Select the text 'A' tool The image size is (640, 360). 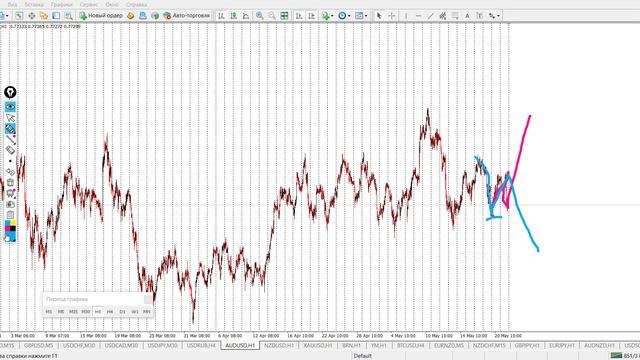[467, 16]
